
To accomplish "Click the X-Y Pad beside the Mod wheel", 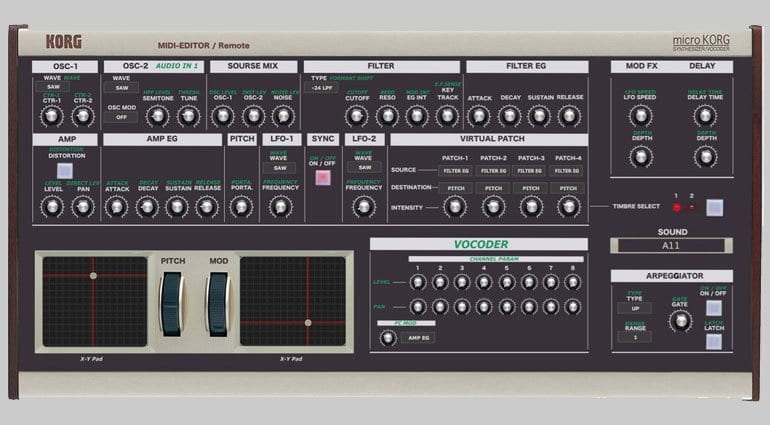I will click(x=293, y=302).
